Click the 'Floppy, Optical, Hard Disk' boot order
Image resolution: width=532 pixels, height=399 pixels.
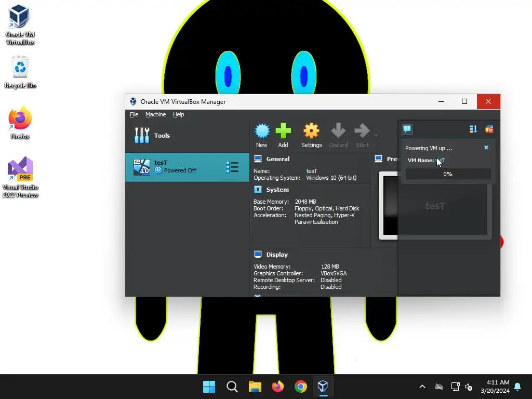point(327,208)
